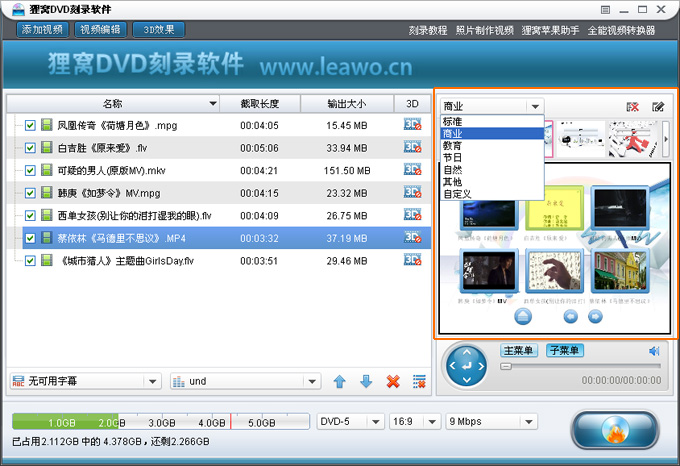Uncheck 凤凰传奇《荷塘月色》.mpg checkbox
Viewport: 680px width, 466px height.
tap(30, 125)
